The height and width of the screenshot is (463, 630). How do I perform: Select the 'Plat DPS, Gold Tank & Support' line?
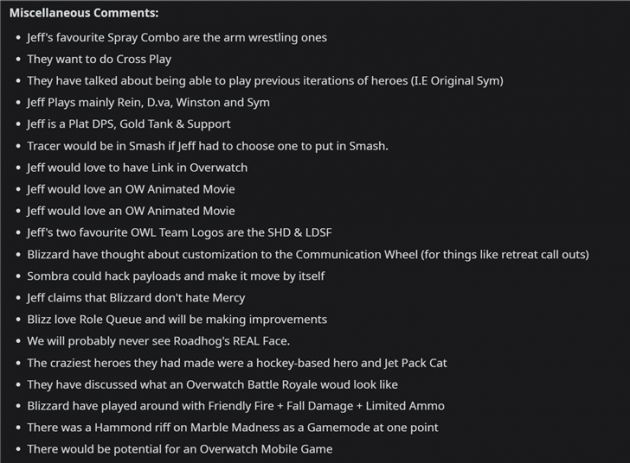129,124
